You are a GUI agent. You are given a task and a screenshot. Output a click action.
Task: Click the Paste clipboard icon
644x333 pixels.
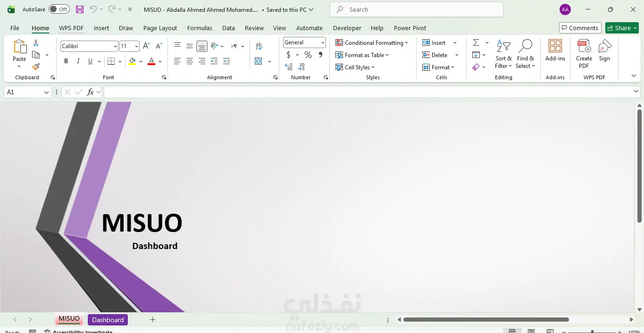coord(19,47)
